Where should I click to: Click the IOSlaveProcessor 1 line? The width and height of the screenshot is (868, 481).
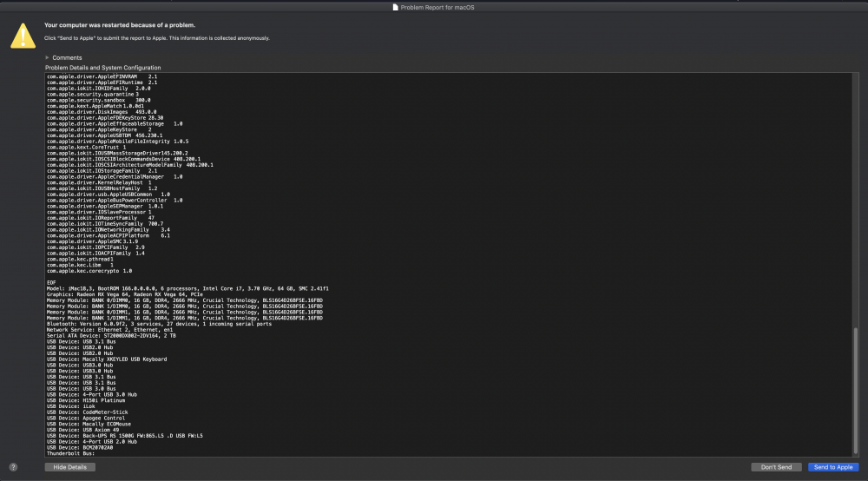(99, 212)
